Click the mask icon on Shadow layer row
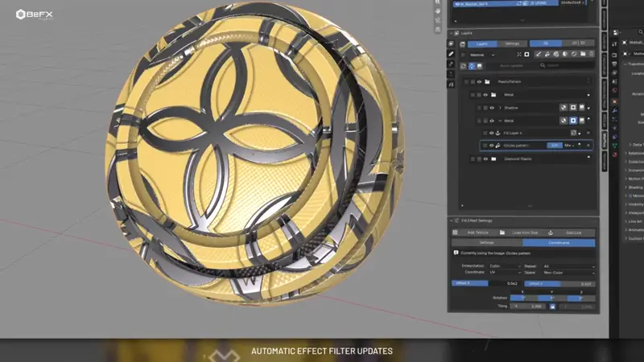Image resolution: width=644 pixels, height=362 pixels. [x=573, y=108]
